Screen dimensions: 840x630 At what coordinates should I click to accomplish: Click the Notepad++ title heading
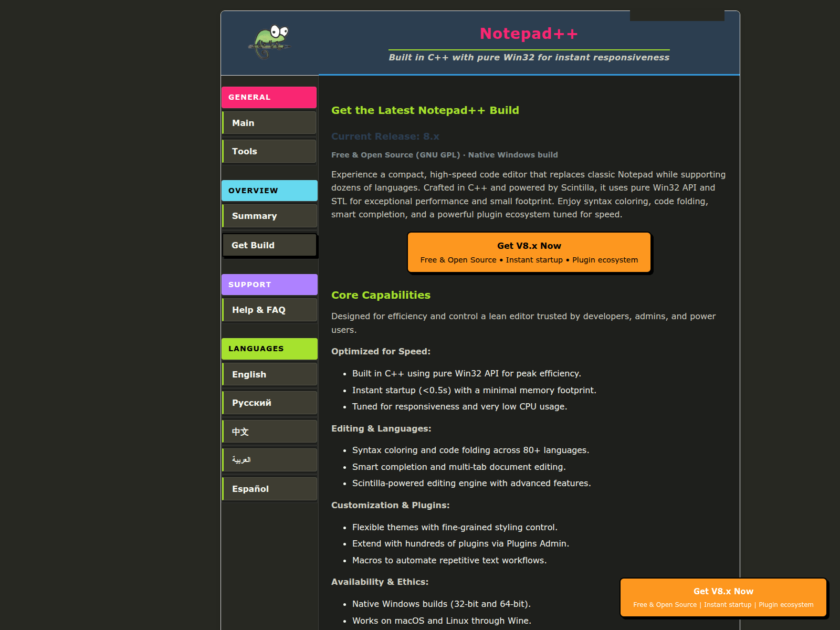529,34
